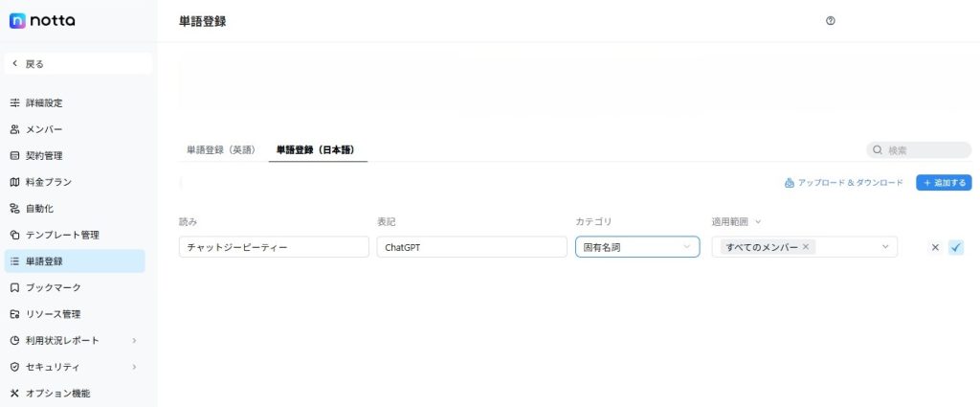Click the ブックマーク bookmark icon
980x407 pixels.
tap(14, 287)
